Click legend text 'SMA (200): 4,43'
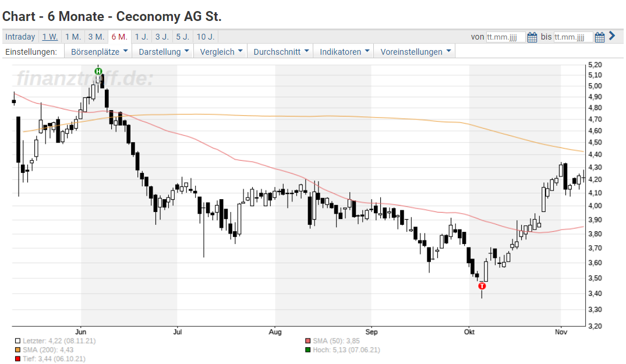This screenshot has width=626, height=364. click(x=48, y=350)
